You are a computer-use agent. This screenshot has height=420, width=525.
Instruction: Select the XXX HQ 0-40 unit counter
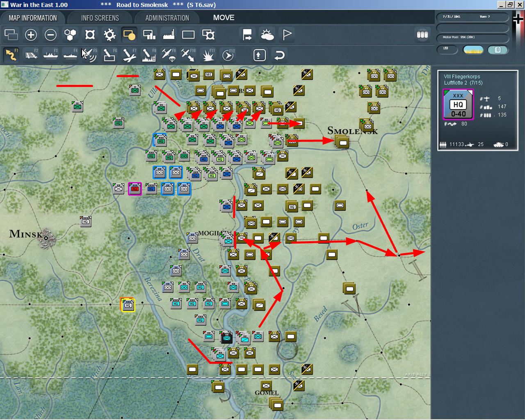pyautogui.click(x=458, y=105)
